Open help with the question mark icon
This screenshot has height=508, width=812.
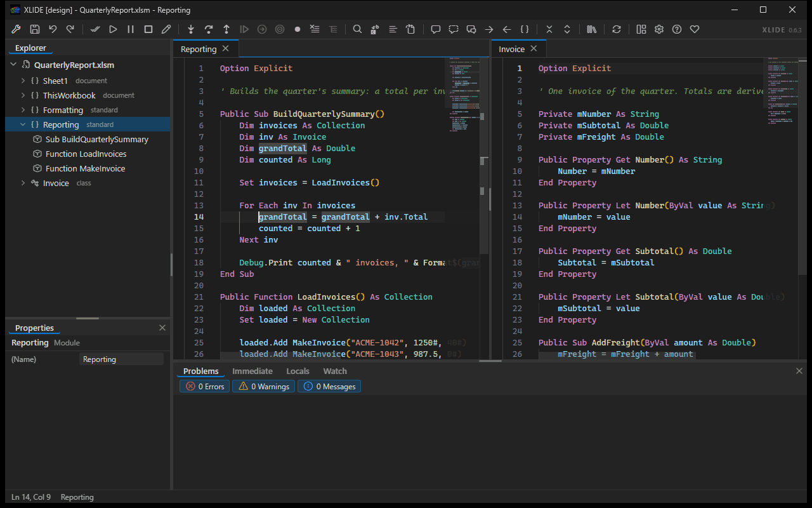click(677, 29)
